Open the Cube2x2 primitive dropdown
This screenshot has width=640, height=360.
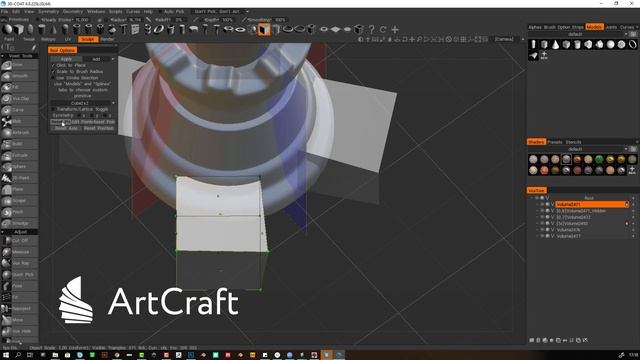click(83, 103)
